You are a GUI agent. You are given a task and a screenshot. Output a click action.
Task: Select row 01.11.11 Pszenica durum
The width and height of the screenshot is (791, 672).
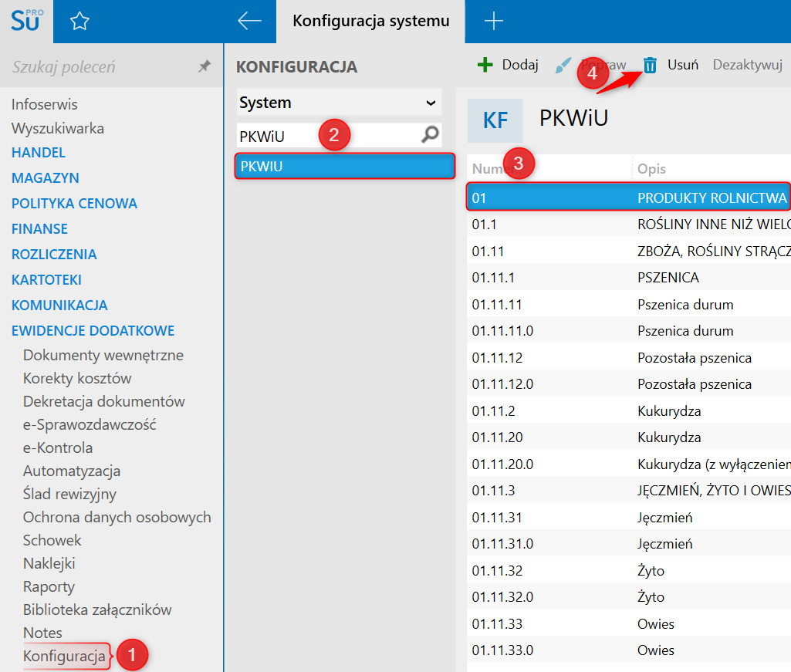[x=629, y=304]
